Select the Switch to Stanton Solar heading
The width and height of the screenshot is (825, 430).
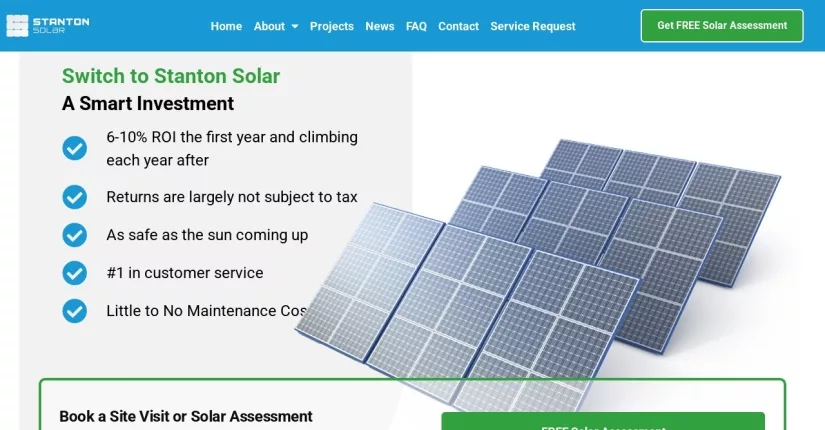click(171, 76)
